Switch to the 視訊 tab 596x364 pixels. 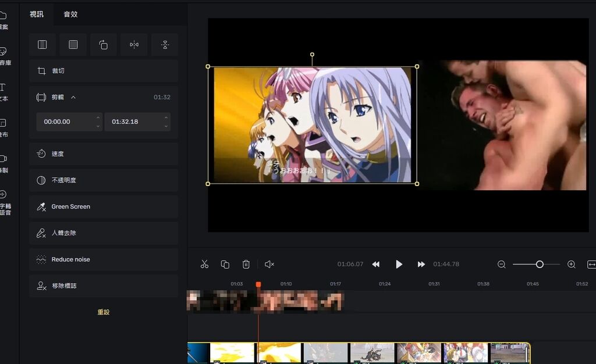(x=37, y=15)
